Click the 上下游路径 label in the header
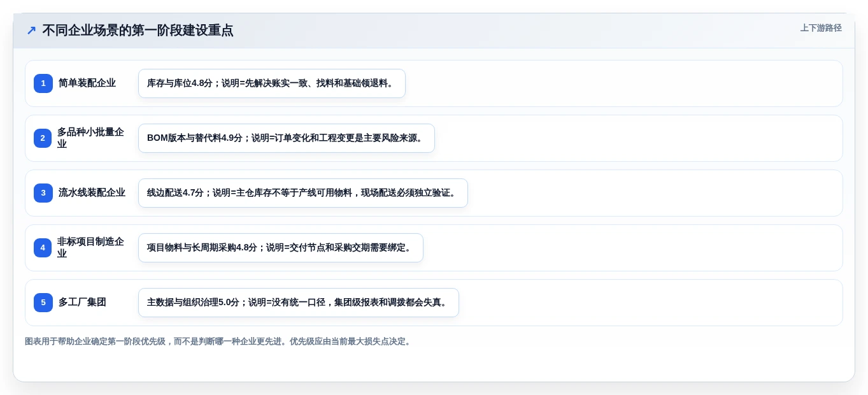This screenshot has height=395, width=868. tap(821, 28)
